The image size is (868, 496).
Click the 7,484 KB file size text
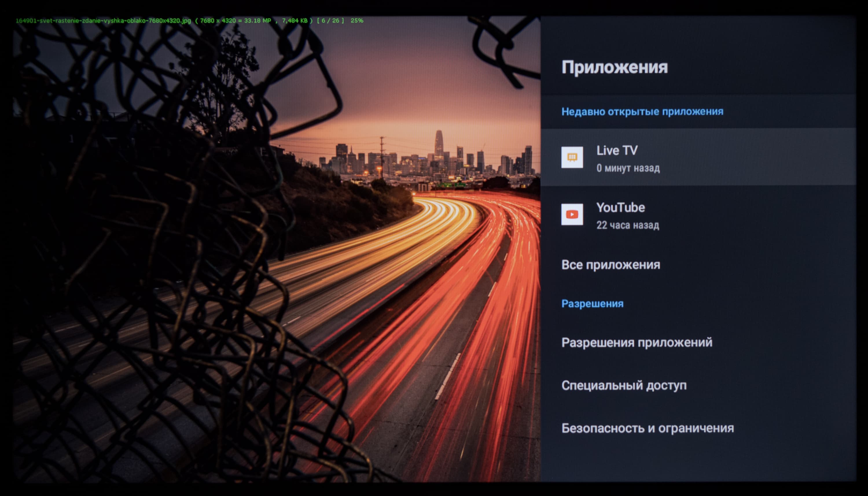click(x=295, y=21)
